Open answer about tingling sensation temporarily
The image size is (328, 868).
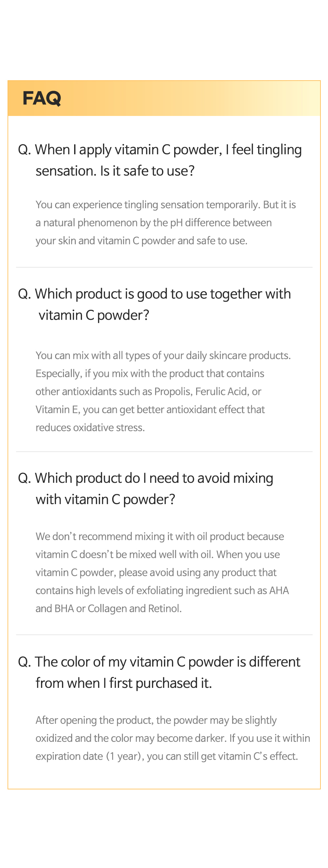pos(166,204)
